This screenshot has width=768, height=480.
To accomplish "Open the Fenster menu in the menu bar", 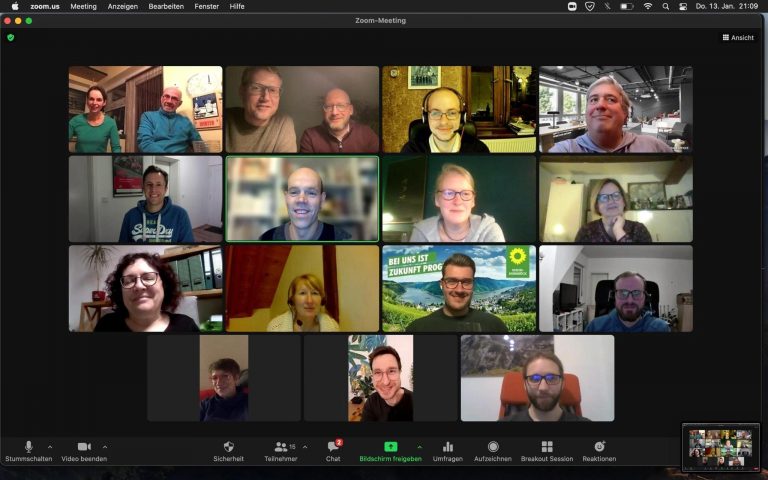I will point(207,6).
